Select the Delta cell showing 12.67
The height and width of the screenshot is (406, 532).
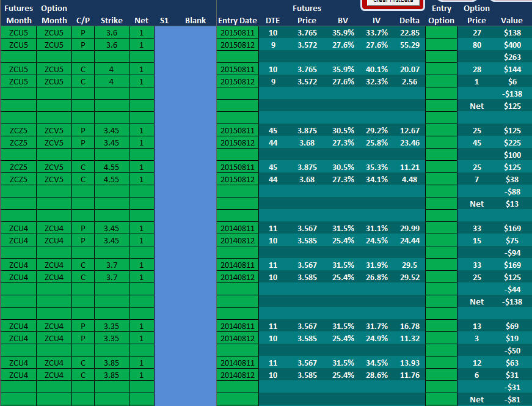click(x=409, y=130)
